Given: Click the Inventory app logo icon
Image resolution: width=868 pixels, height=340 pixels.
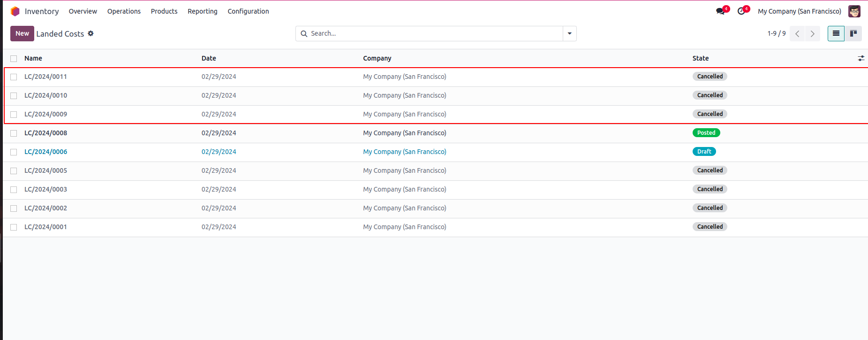Looking at the screenshot, I should (x=15, y=11).
